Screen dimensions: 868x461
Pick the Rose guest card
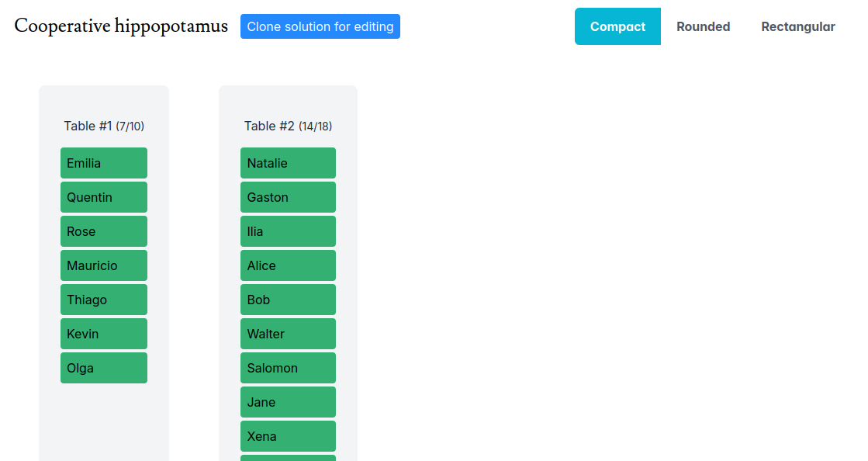(104, 231)
